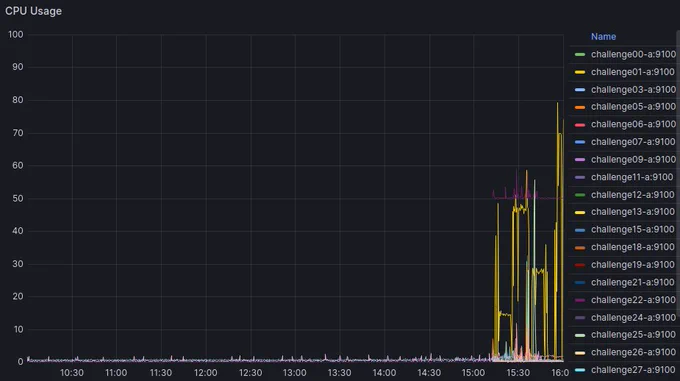Click legend label challenge19-a:9100
Screen dimensions: 680x381
coord(633,265)
